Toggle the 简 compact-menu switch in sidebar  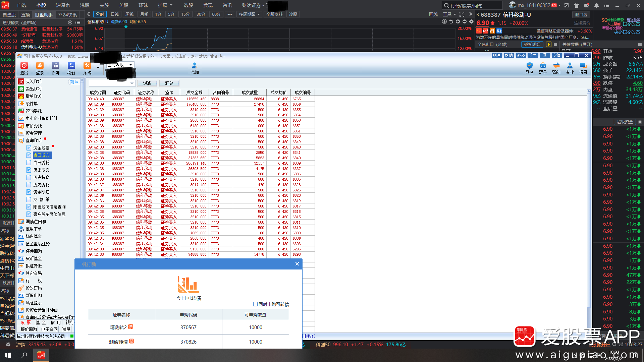tap(74, 82)
